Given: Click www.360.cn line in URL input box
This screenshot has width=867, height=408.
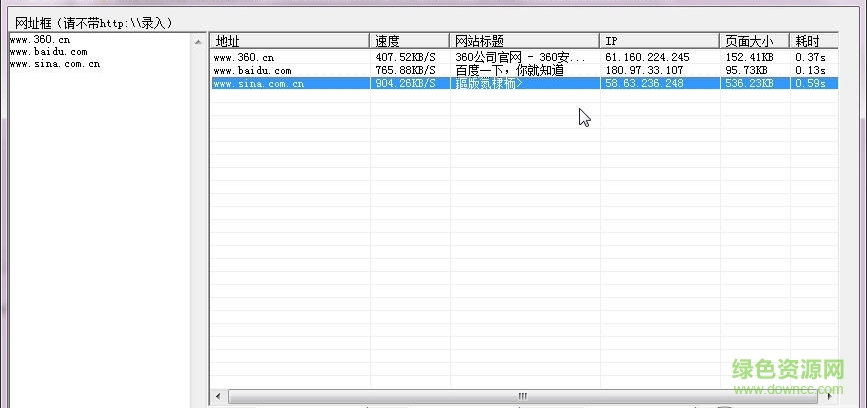Looking at the screenshot, I should pyautogui.click(x=40, y=40).
